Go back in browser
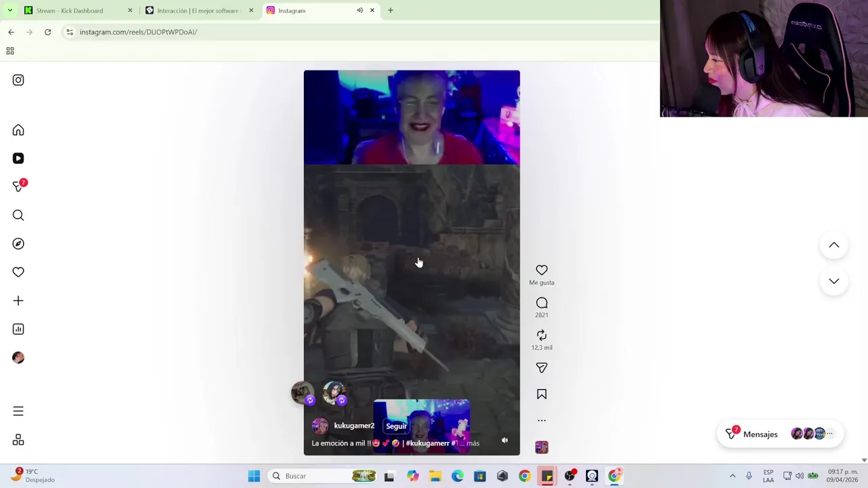 coord(11,32)
